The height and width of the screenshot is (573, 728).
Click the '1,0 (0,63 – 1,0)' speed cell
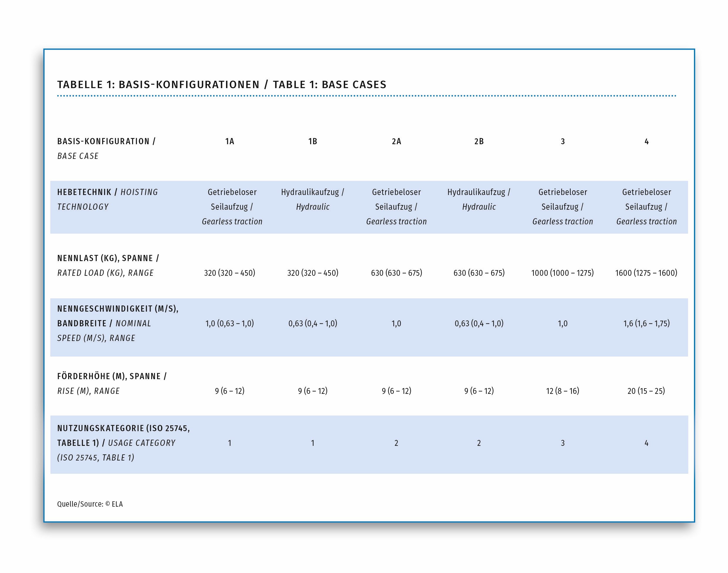[229, 323]
